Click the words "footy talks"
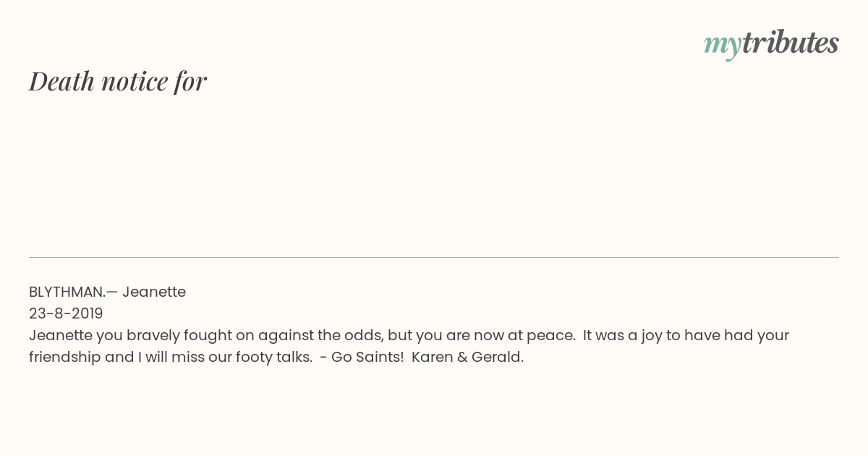Viewport: 868px width, 456px height. pos(274,357)
